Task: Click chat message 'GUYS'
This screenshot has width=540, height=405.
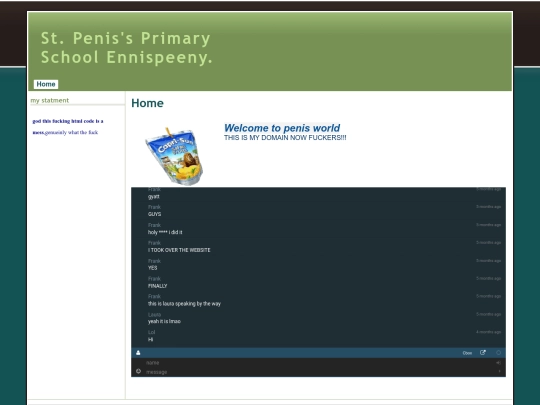Action: 155,214
